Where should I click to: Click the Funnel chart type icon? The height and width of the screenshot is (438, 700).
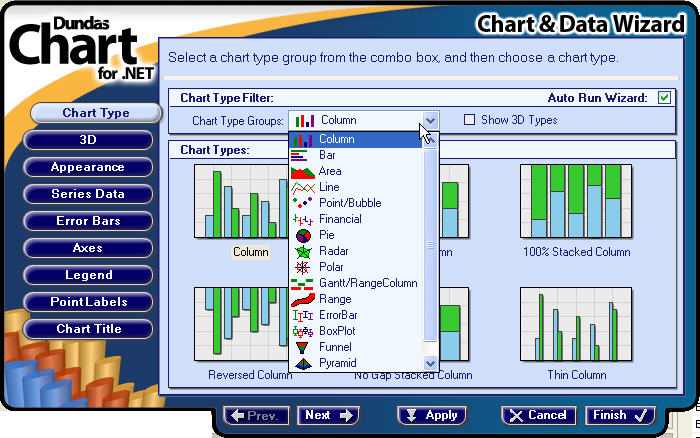[x=302, y=348]
